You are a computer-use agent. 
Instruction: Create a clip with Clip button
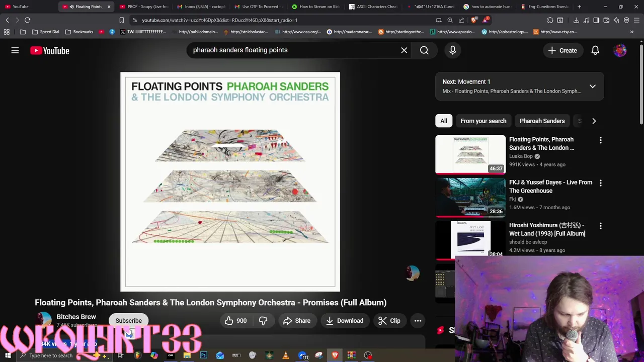pos(389,321)
